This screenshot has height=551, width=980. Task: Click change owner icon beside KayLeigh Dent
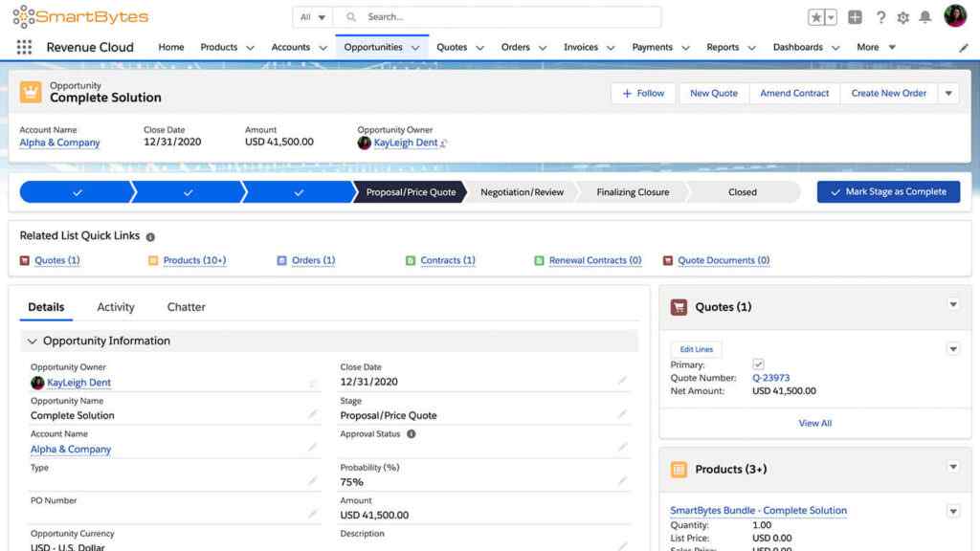443,143
